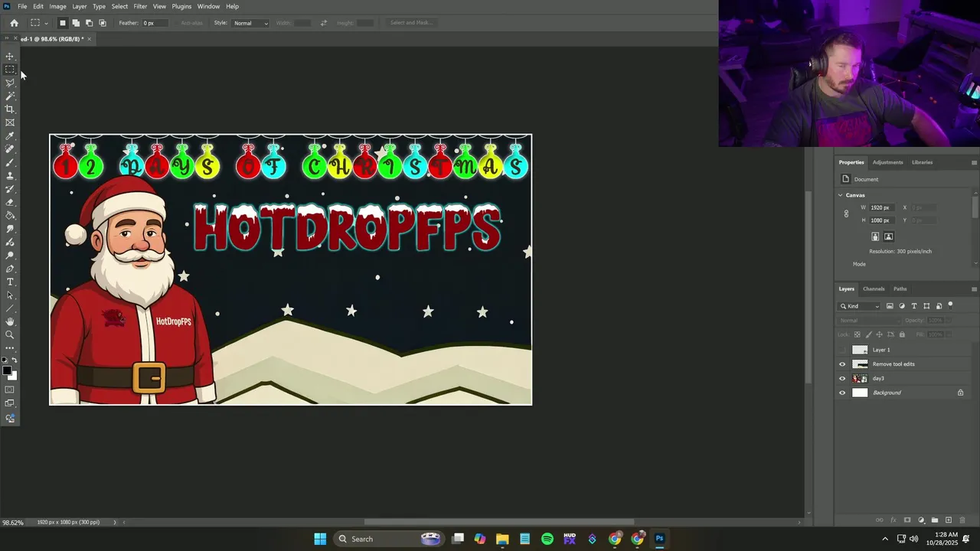Open the Layers panel options menu
The width and height of the screenshot is (980, 551).
(x=974, y=289)
